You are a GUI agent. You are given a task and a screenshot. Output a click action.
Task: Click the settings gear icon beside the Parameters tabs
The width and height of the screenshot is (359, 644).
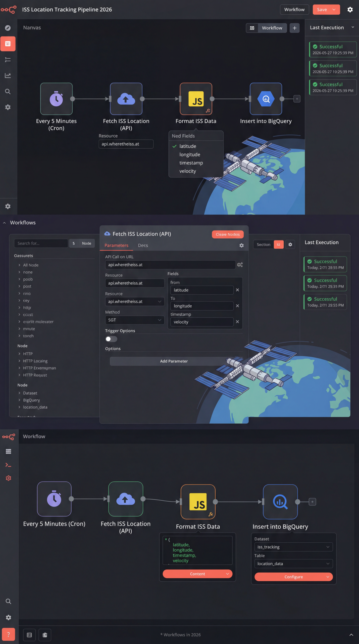(241, 246)
